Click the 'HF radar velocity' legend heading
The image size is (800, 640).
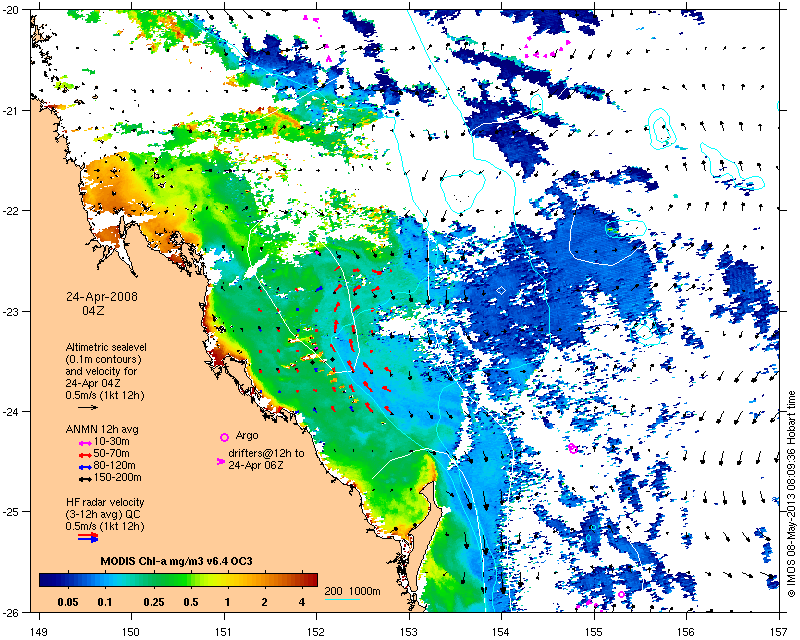click(x=105, y=502)
